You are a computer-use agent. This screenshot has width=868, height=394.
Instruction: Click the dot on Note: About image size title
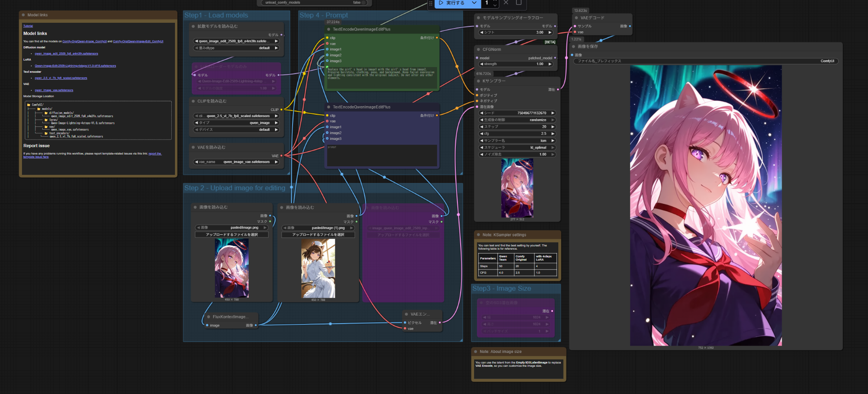475,352
